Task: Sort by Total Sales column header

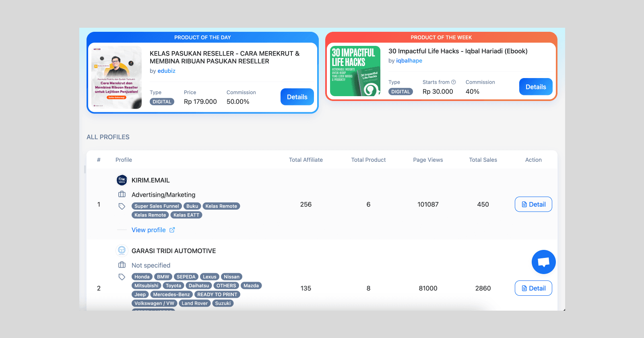Action: (x=483, y=160)
